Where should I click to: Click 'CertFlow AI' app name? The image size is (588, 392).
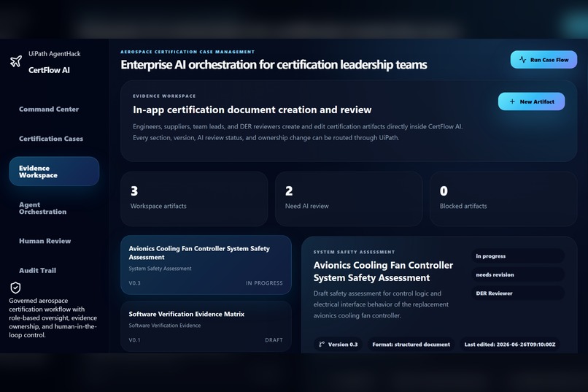(49, 70)
